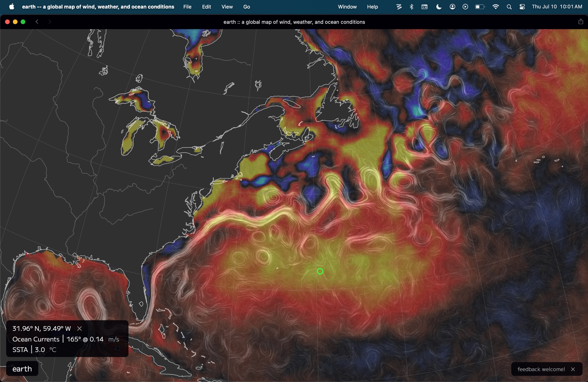This screenshot has width=588, height=382.
Task: Open the Edit menu
Action: pos(206,7)
